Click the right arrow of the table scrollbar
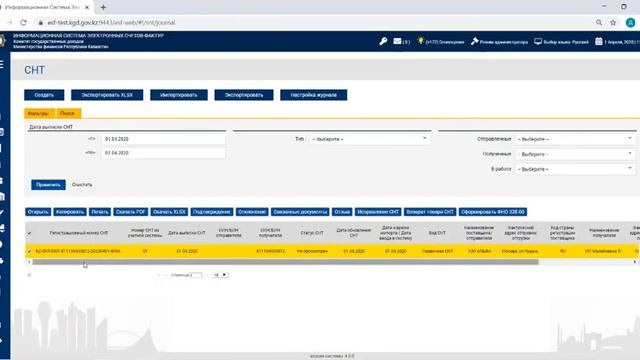640x360 pixels. tap(635, 262)
